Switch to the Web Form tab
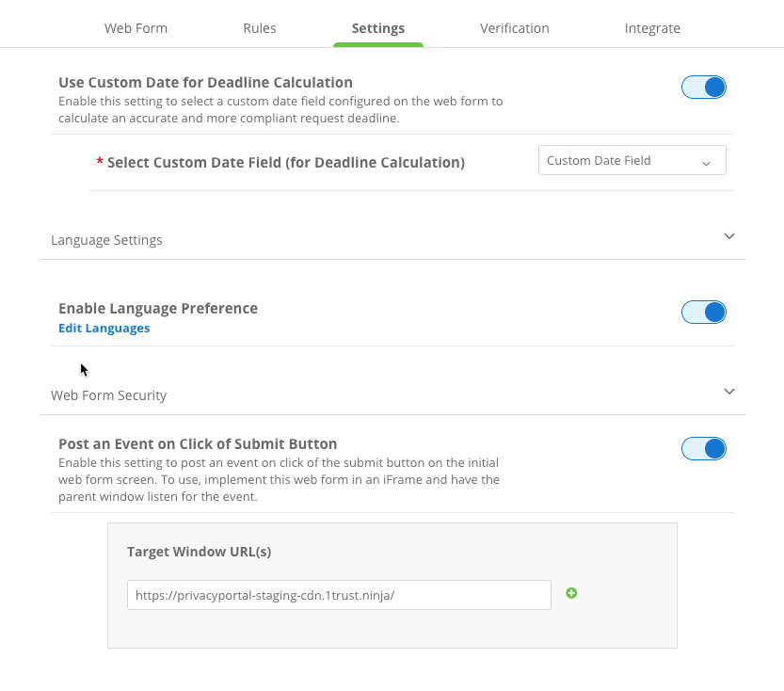 (136, 28)
